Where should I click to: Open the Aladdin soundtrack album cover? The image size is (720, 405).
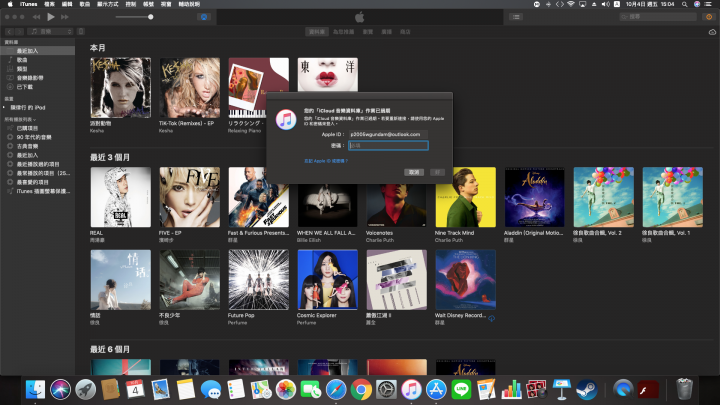pos(534,197)
